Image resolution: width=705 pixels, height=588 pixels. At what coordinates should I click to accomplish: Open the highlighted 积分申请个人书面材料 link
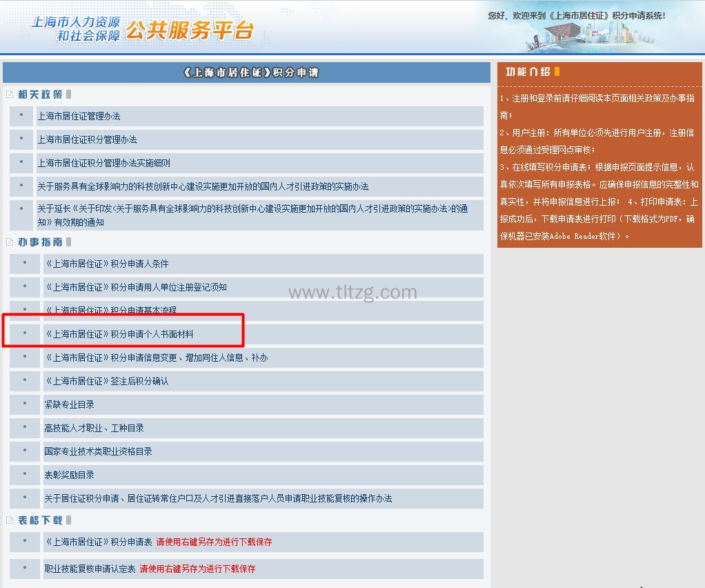pyautogui.click(x=119, y=334)
